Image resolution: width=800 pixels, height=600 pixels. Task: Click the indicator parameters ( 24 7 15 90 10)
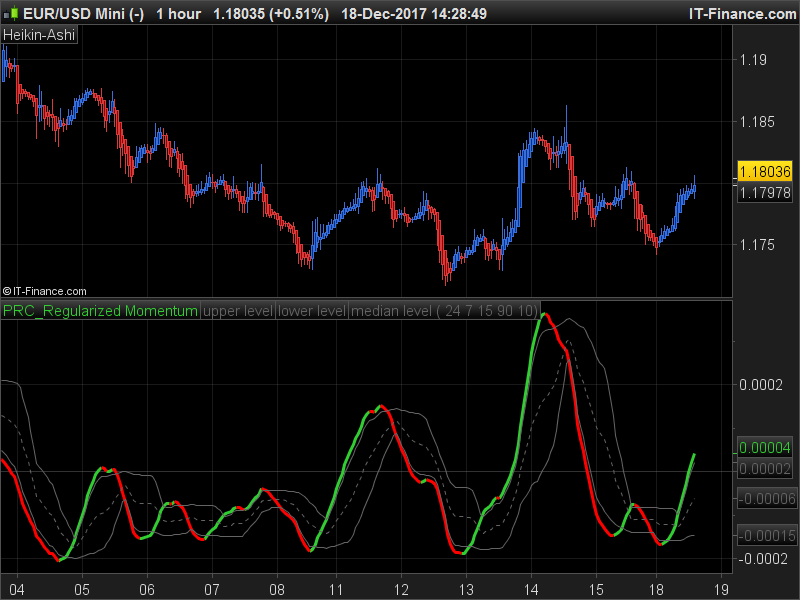(x=488, y=311)
